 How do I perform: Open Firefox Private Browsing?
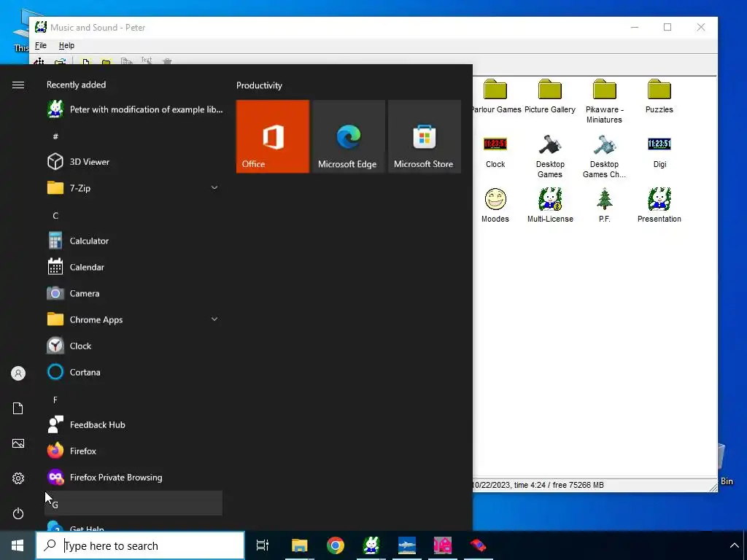134,477
